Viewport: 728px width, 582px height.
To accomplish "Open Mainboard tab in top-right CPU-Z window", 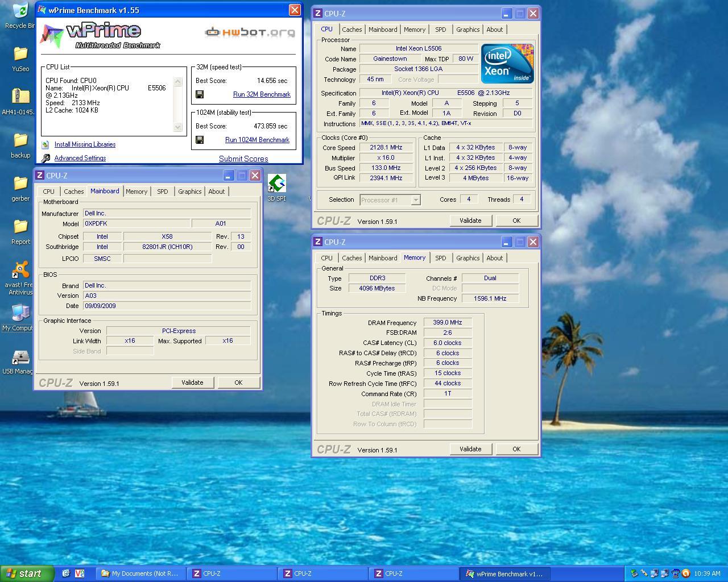I will [383, 30].
